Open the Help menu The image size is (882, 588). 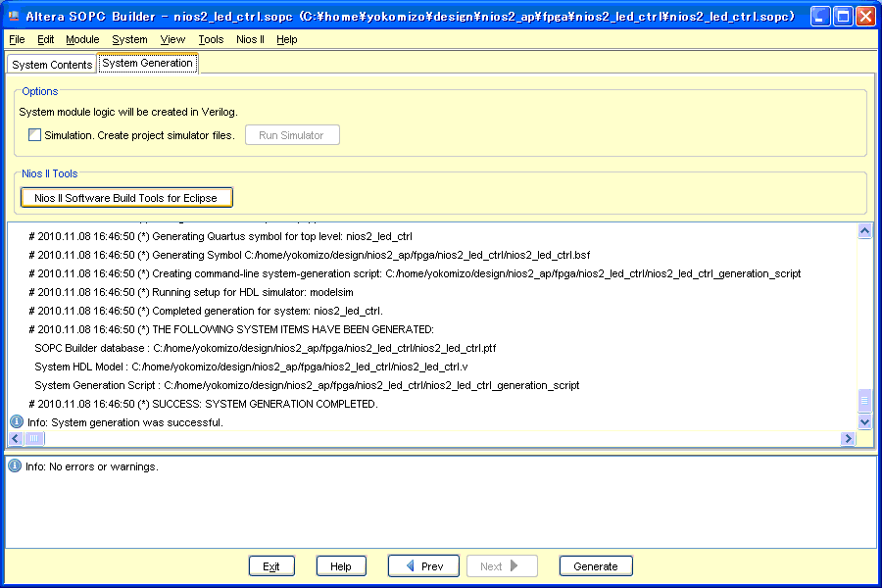[x=287, y=39]
